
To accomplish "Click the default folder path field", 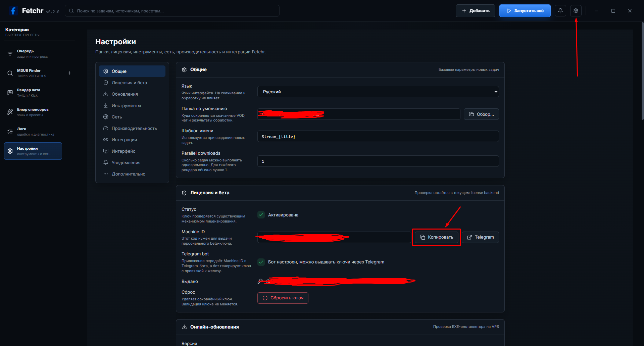I will coord(359,114).
